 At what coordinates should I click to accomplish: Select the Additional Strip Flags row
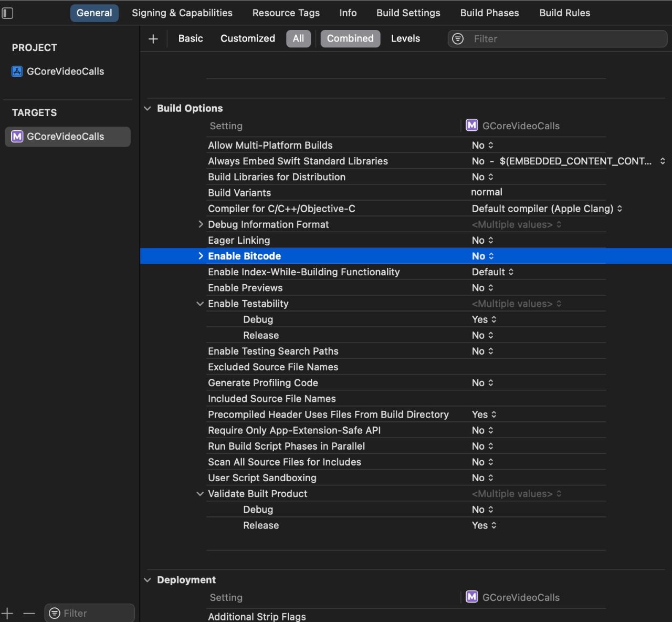coord(406,617)
